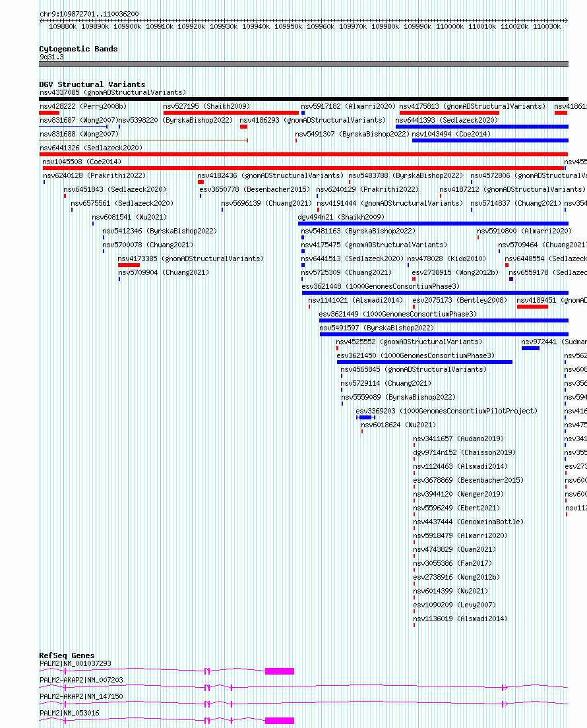Select nsv3411657 (Audano2019) variant
This screenshot has width=587, height=728.
pyautogui.click(x=458, y=439)
